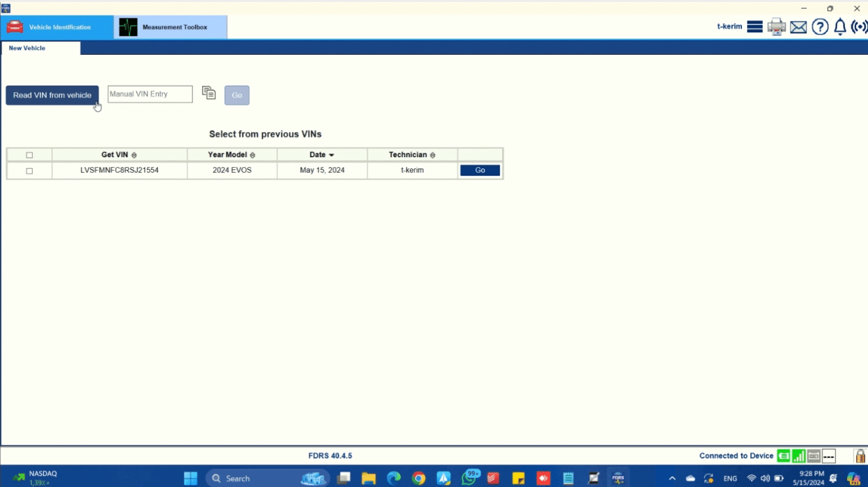The width and height of the screenshot is (868, 487).
Task: Select the May 15, 2024 date cell
Action: pyautogui.click(x=322, y=170)
